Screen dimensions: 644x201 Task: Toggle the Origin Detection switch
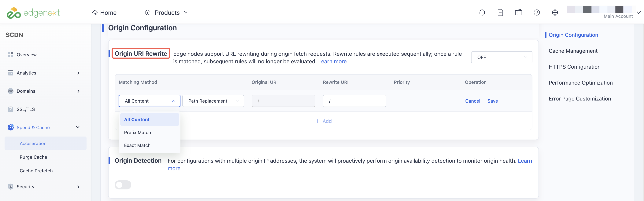[x=123, y=185]
